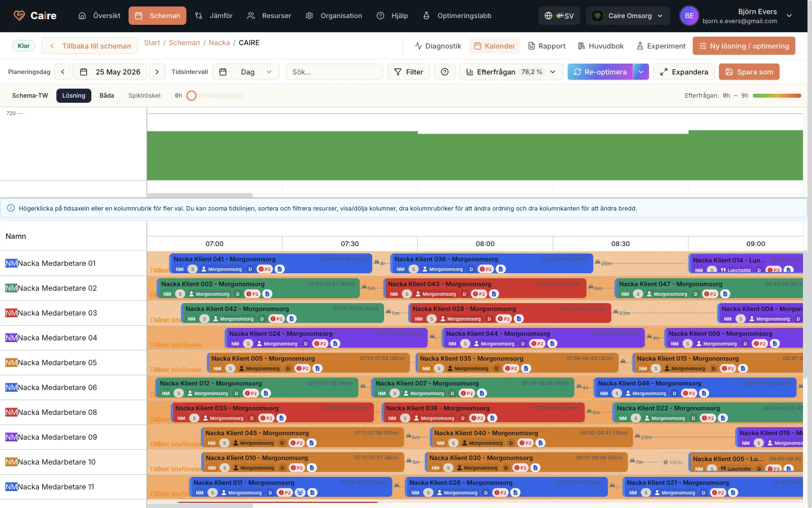Select the Båda view toggle
The image size is (812, 508).
tap(107, 95)
